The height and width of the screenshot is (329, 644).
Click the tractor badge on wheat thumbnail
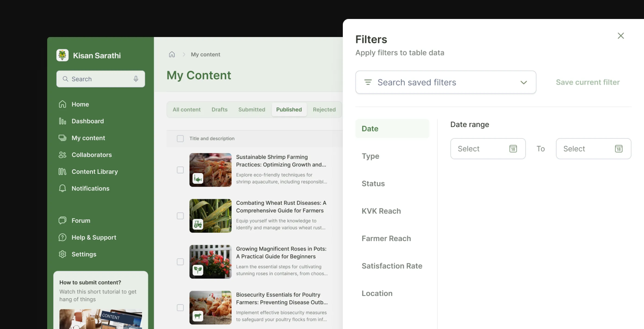click(x=198, y=224)
